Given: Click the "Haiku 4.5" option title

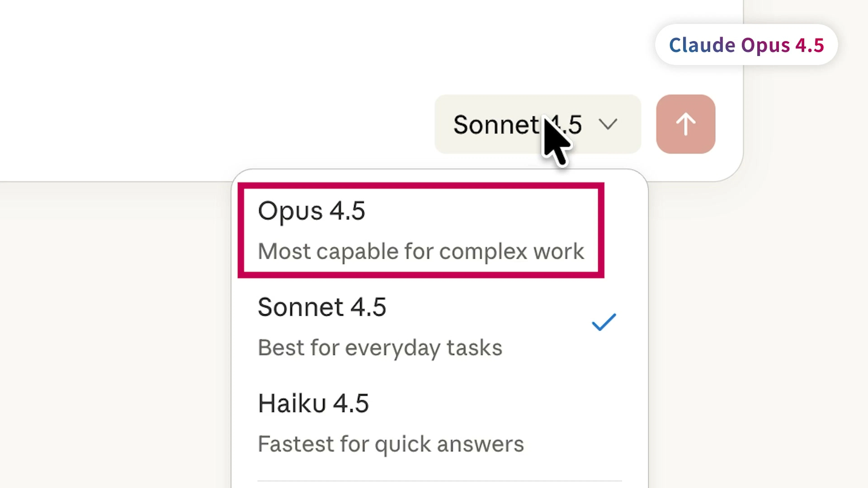Looking at the screenshot, I should coord(313,403).
